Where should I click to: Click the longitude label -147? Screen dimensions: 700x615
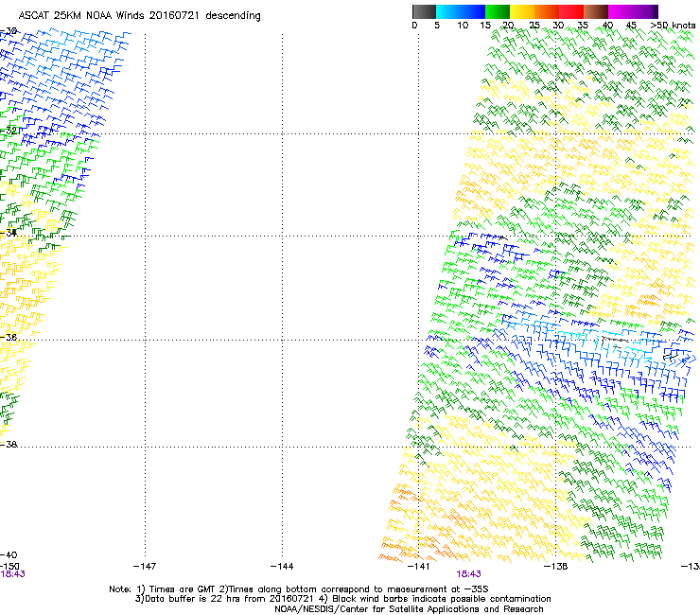pos(145,567)
